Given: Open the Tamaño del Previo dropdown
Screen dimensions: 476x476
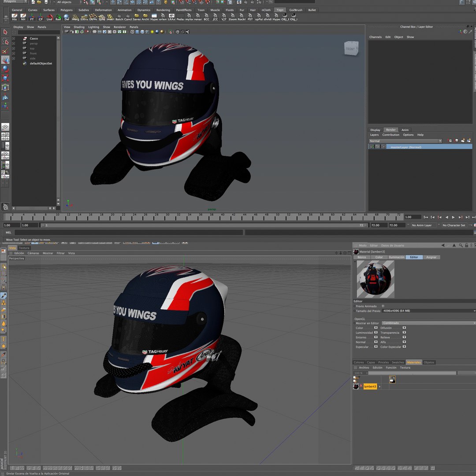Looking at the screenshot, I should pyautogui.click(x=429, y=311).
